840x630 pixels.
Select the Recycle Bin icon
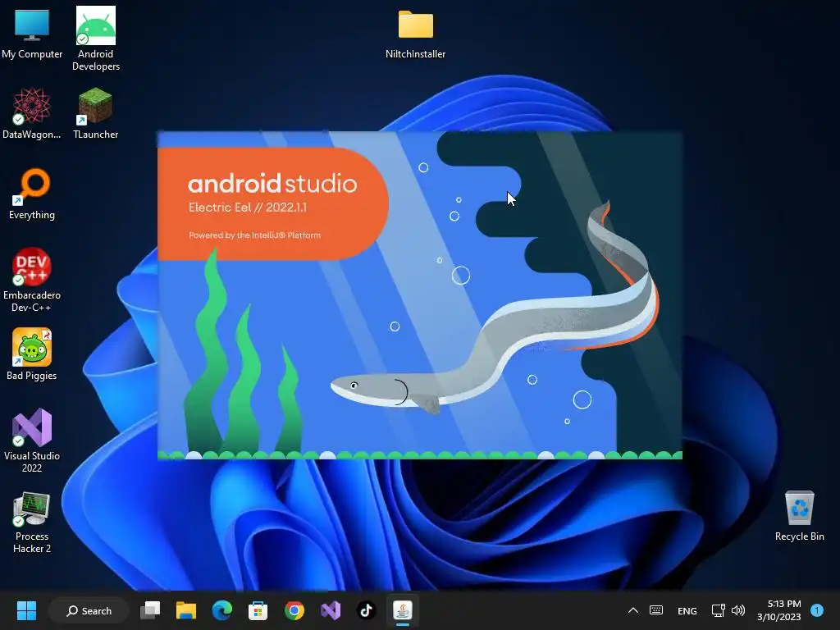pyautogui.click(x=799, y=517)
